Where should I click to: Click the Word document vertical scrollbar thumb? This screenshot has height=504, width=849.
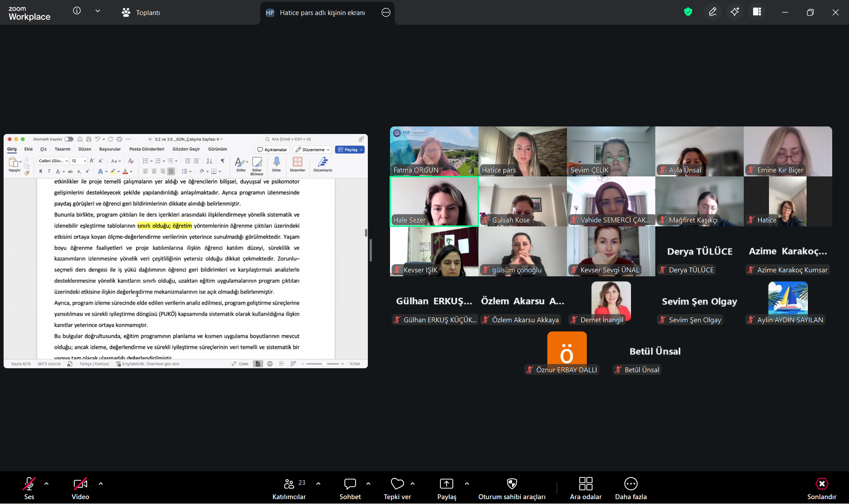click(366, 233)
